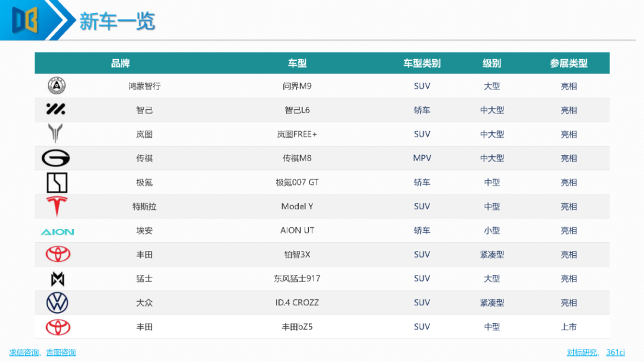Click the Toyota logo in the 铂智3X row

click(x=58, y=254)
